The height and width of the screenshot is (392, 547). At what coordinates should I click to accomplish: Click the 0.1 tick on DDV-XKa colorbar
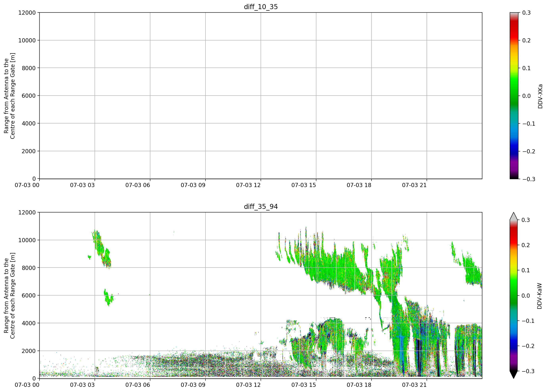527,68
